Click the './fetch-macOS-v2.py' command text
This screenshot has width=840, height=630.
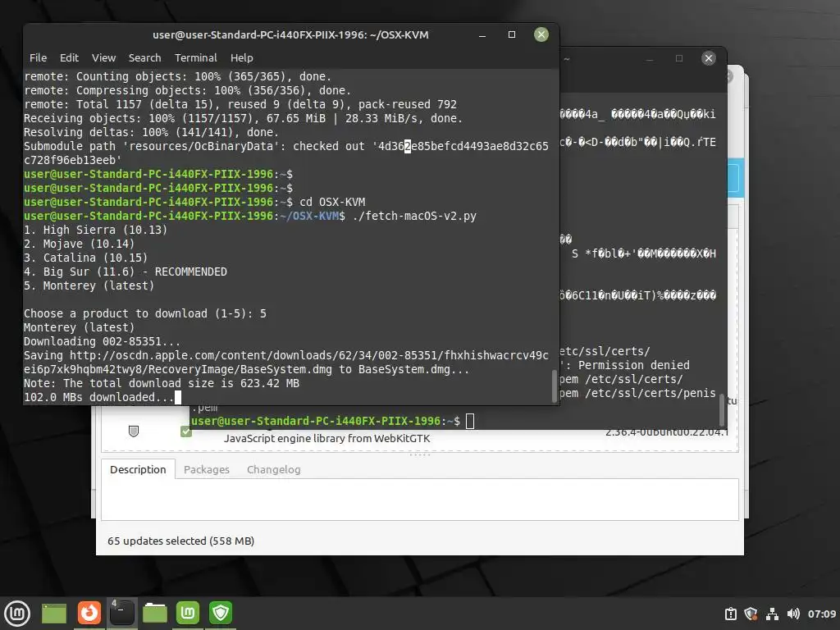tap(414, 216)
